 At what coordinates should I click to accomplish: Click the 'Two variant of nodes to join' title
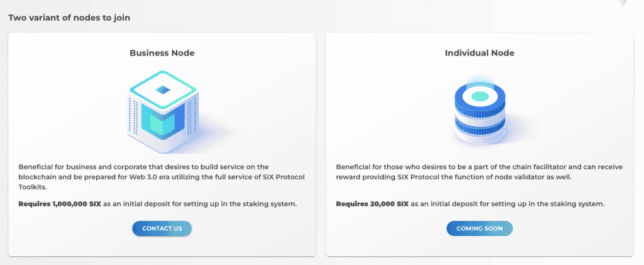click(69, 18)
